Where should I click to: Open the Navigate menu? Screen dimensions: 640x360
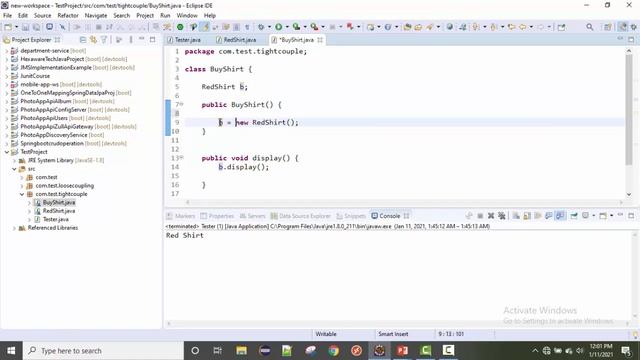click(96, 15)
